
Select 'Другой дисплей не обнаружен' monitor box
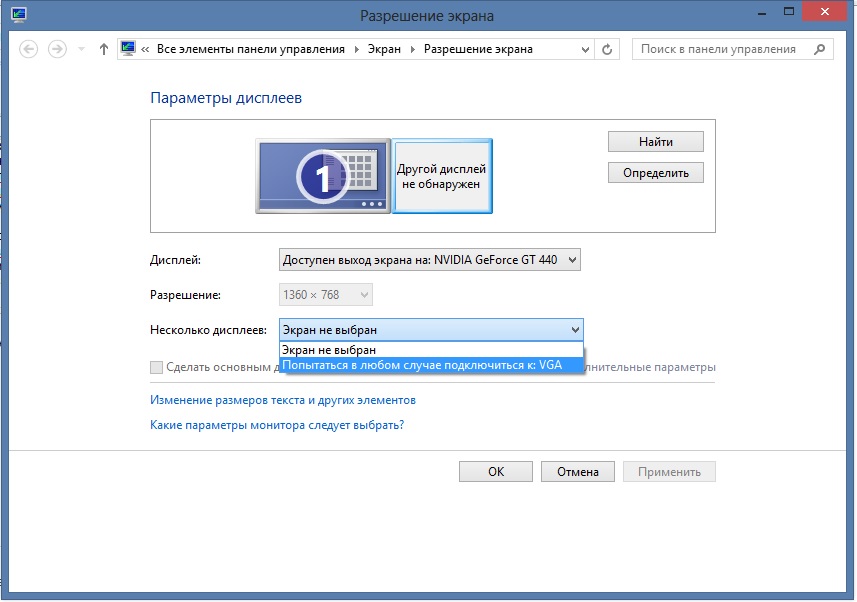[442, 176]
